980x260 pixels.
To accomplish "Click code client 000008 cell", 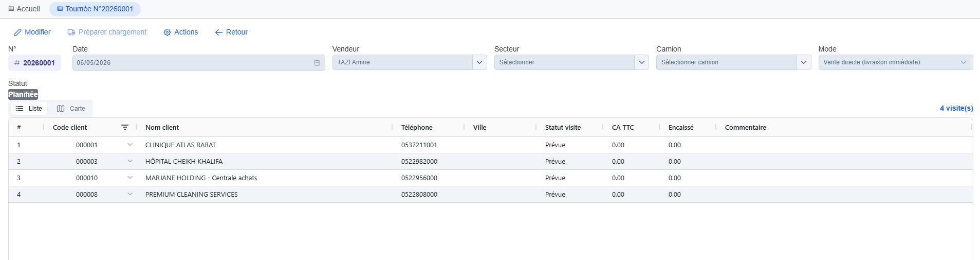I will click(x=86, y=195).
